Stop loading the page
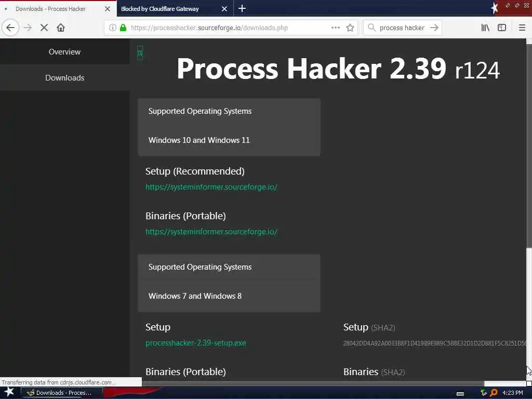532x399 pixels. [x=44, y=28]
